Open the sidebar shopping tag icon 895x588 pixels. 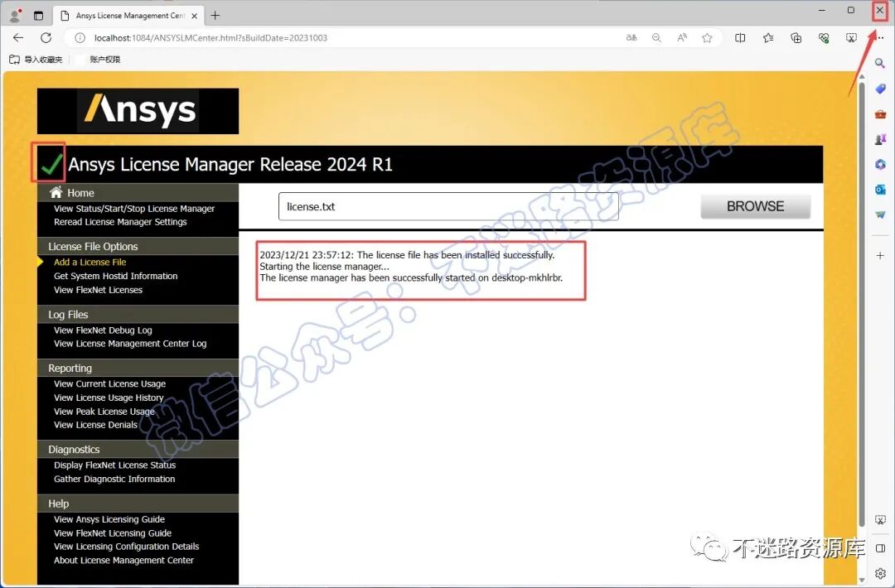(x=880, y=89)
